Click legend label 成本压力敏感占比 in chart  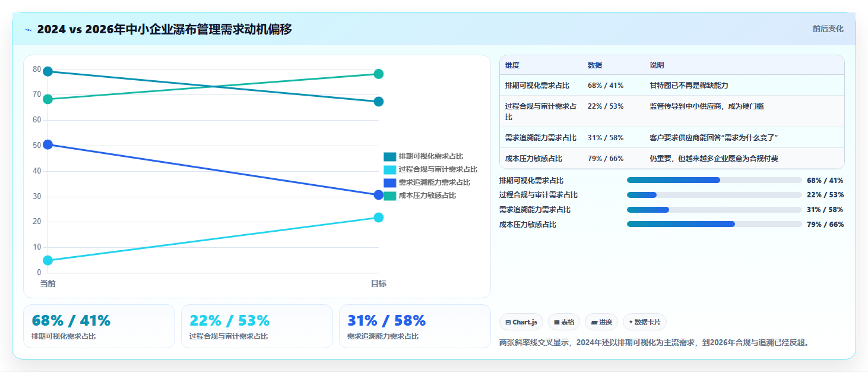coord(427,196)
